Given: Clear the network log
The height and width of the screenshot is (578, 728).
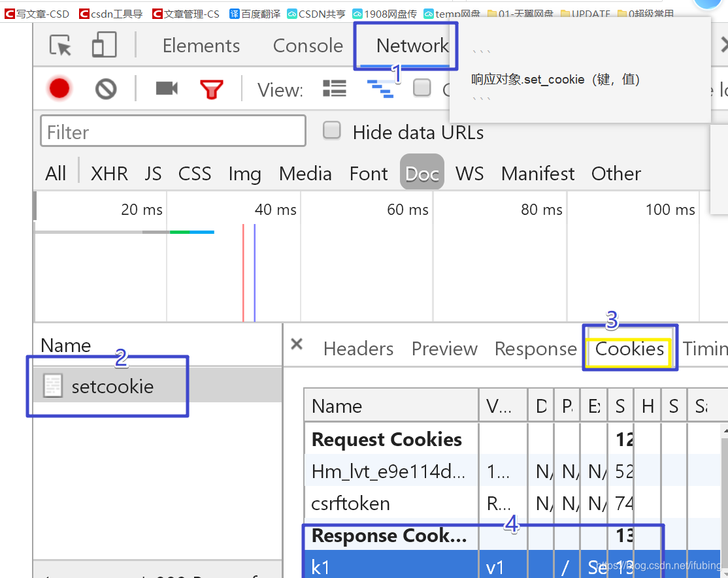Looking at the screenshot, I should pyautogui.click(x=106, y=89).
